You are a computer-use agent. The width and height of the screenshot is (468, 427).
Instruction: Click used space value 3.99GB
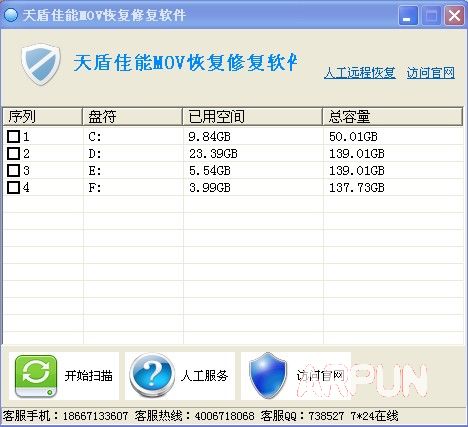click(x=209, y=188)
